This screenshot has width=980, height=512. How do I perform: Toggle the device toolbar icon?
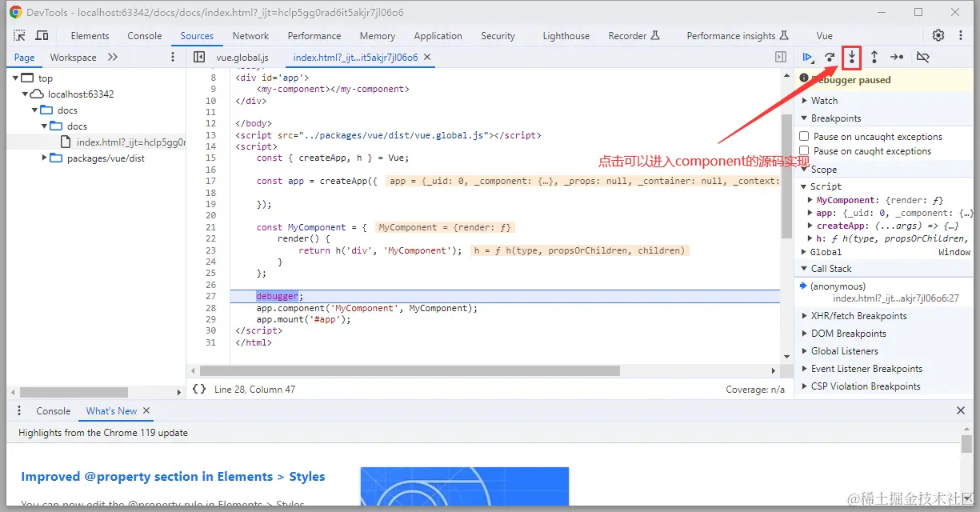pyautogui.click(x=42, y=36)
